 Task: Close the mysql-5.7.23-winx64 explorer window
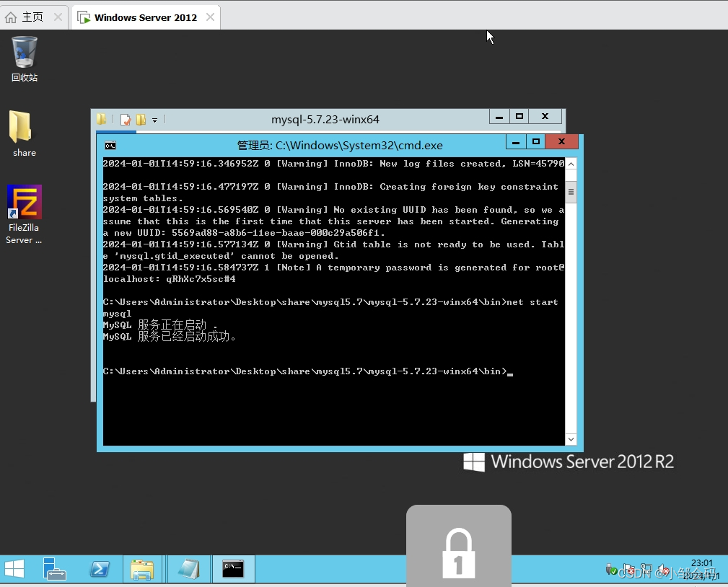point(545,117)
